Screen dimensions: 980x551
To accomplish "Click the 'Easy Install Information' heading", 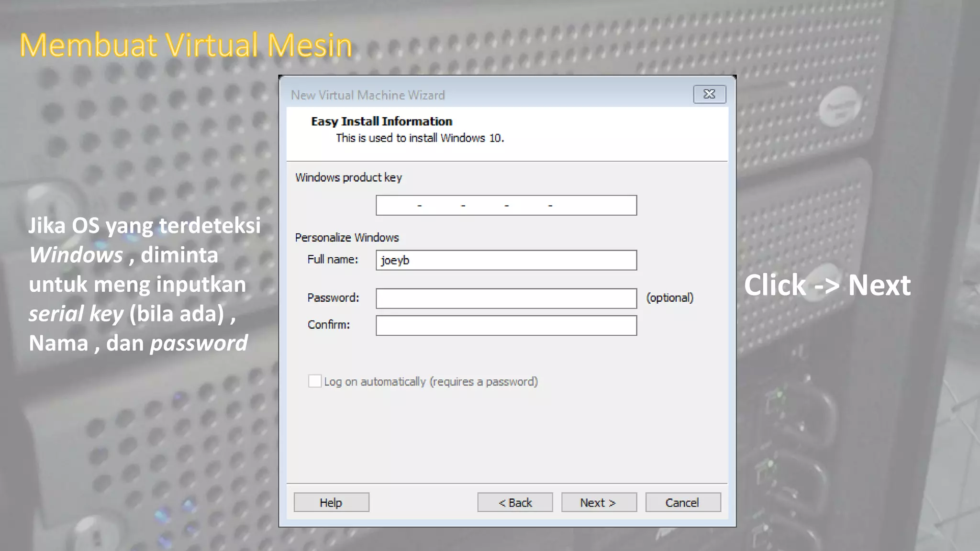I will point(381,121).
